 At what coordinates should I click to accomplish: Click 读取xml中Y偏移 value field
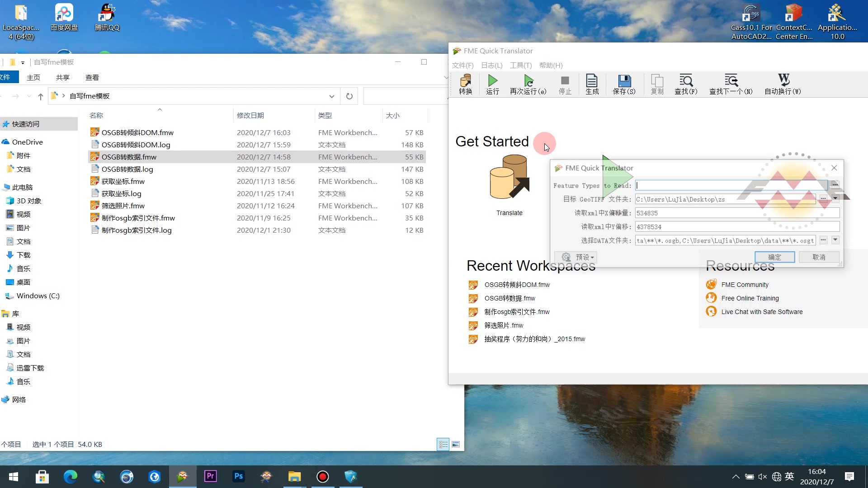[x=737, y=227]
